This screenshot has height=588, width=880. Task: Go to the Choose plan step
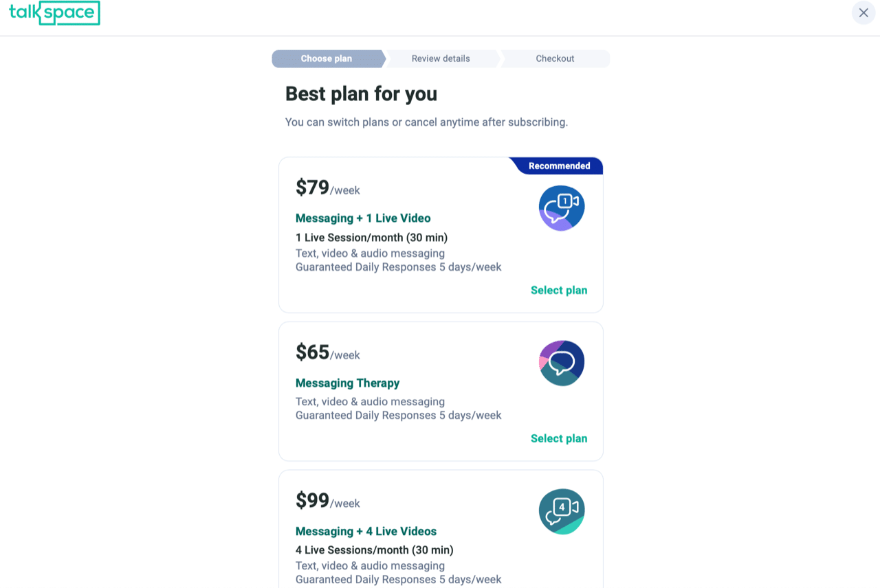tap(327, 58)
